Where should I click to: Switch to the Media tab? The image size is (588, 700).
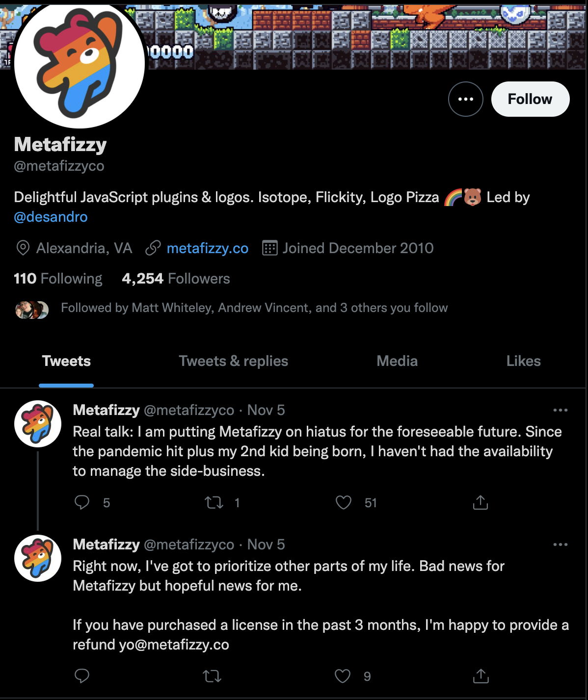coord(397,361)
